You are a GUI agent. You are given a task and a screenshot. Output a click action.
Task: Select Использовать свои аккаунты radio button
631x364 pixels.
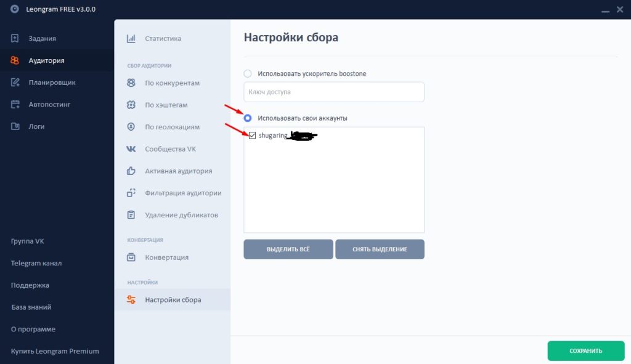tap(248, 118)
